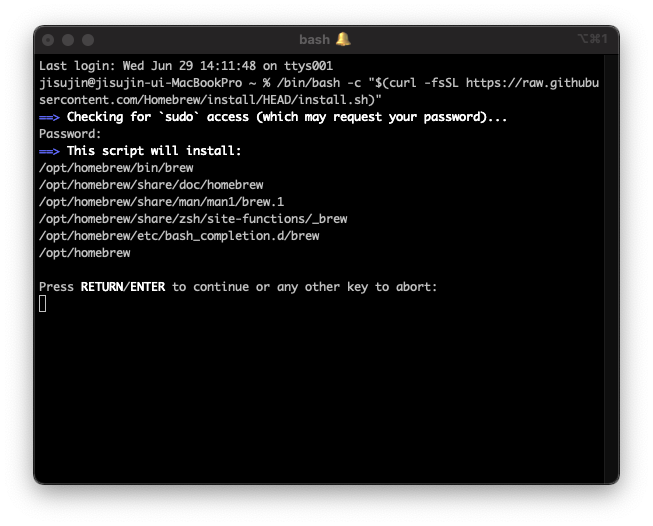Click the "Press RETURN/ENTER to continue" line

[x=238, y=287]
